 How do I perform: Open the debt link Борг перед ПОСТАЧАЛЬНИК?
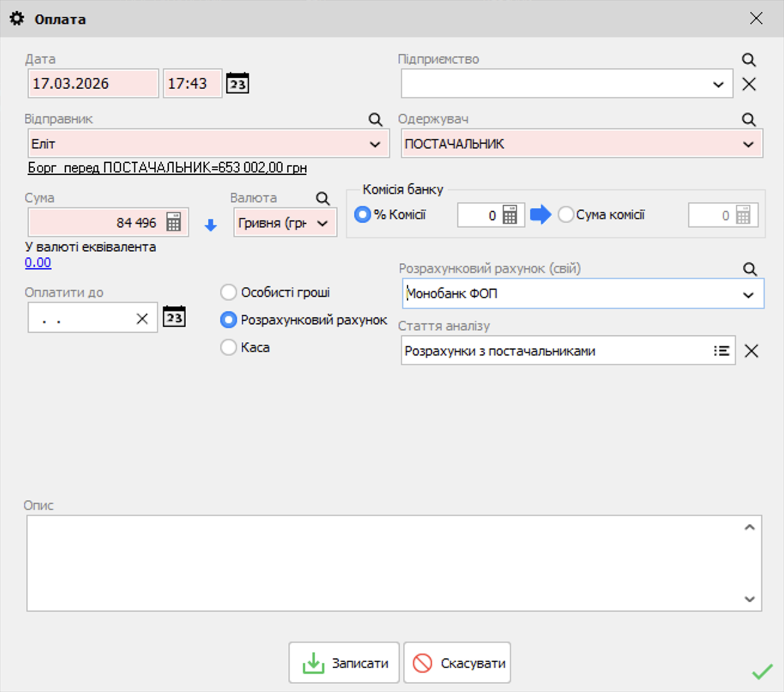167,168
